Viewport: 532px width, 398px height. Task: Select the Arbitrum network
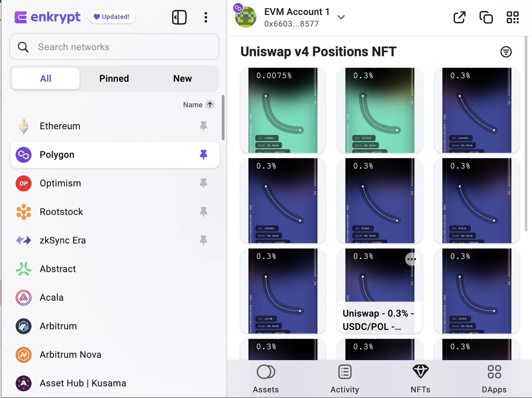coord(115,326)
